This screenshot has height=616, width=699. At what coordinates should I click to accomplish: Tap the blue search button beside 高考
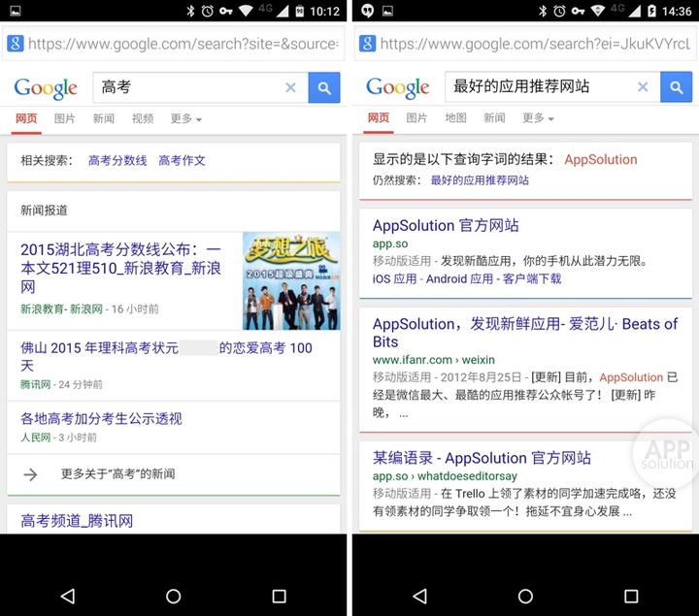[x=324, y=87]
